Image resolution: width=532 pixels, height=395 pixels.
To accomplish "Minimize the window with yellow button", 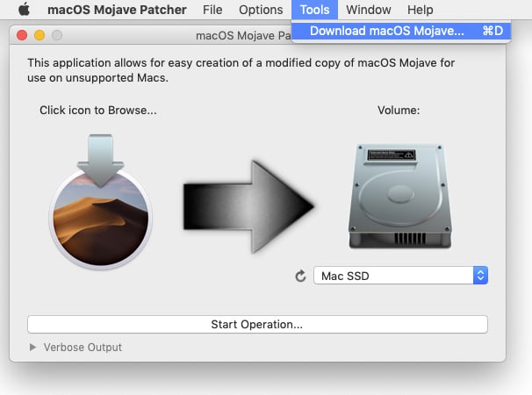I will [40, 35].
